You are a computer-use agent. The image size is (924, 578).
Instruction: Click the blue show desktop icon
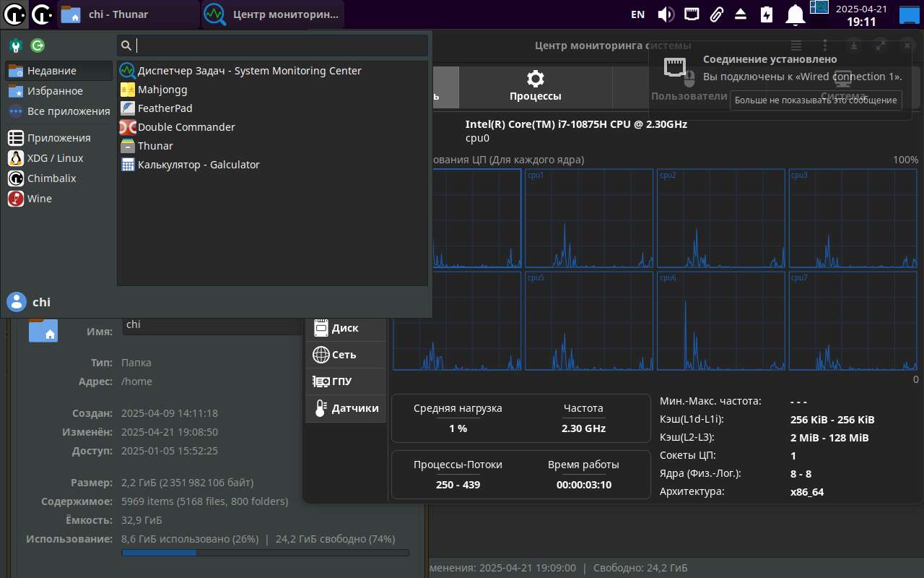point(909,14)
